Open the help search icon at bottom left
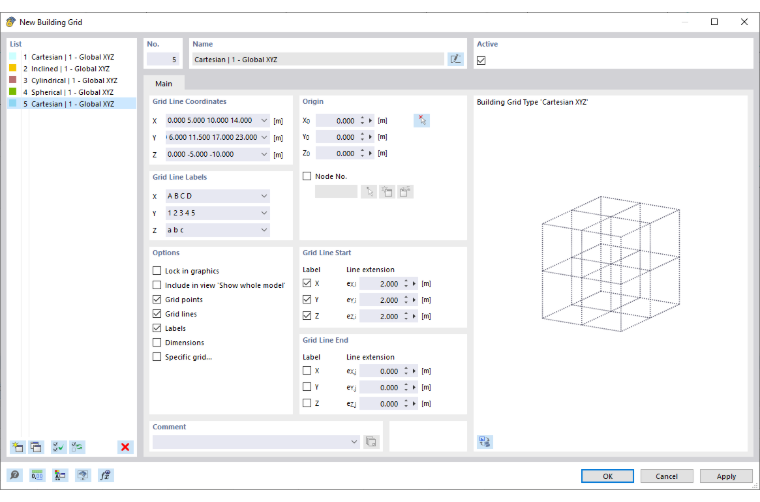The height and width of the screenshot is (502, 760). point(15,475)
